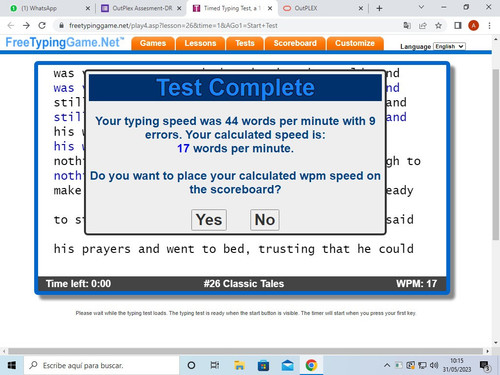The height and width of the screenshot is (375, 500).
Task: Open the Customize tab
Action: click(355, 43)
